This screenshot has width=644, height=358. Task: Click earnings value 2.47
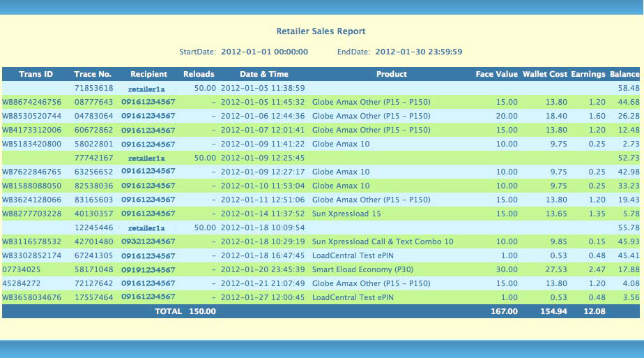pos(597,269)
